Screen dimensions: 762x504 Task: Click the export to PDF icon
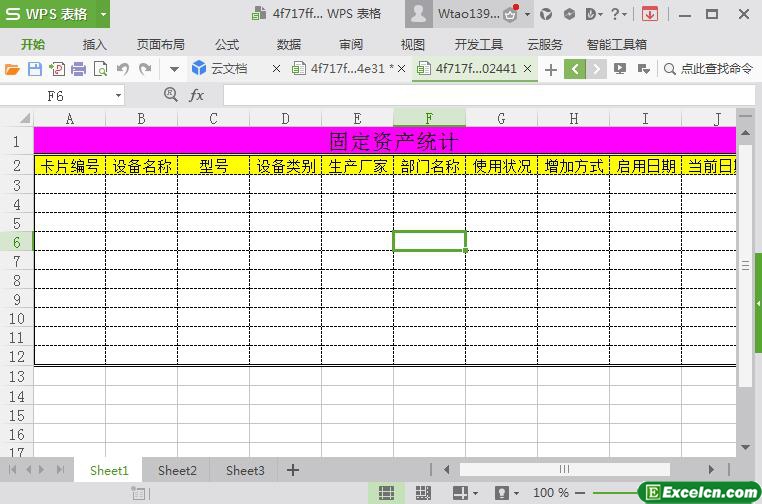[x=57, y=69]
